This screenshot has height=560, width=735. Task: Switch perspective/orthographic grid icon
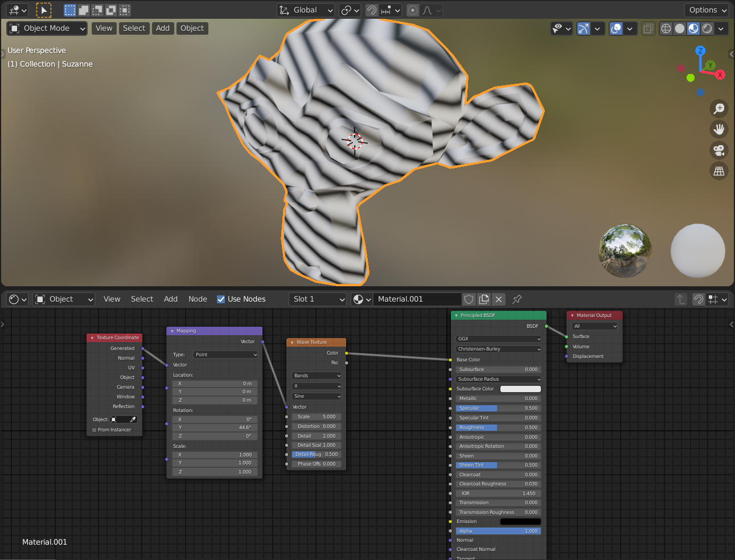click(x=720, y=171)
